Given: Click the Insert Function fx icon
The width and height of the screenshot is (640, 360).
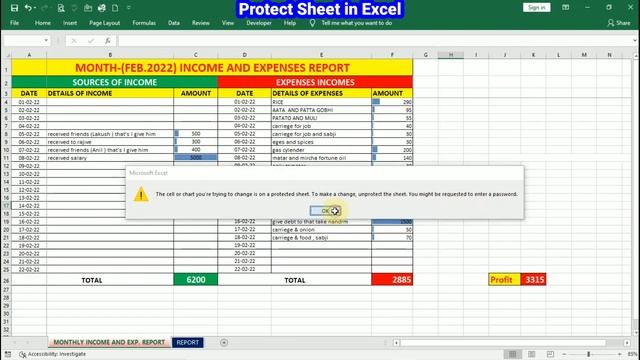Looking at the screenshot, I should click(x=107, y=40).
